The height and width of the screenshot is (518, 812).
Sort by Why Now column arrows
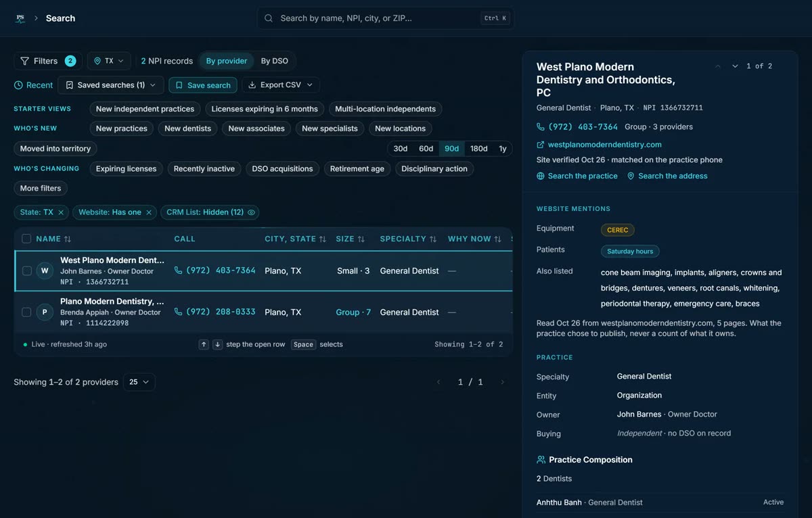498,239
